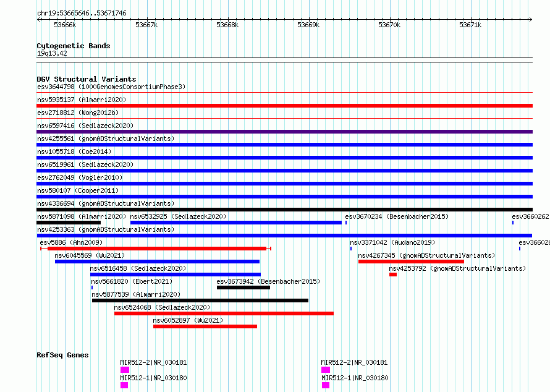
Task: Open the nsv580107 Cooper2011 variant
Action: tap(78, 190)
